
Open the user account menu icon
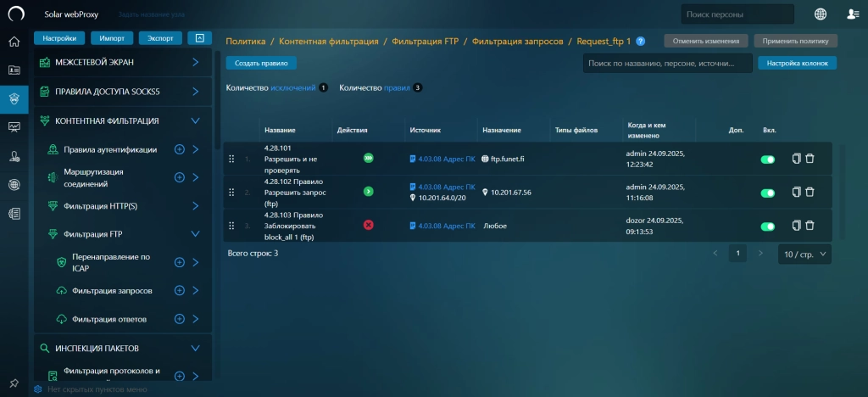[853, 14]
